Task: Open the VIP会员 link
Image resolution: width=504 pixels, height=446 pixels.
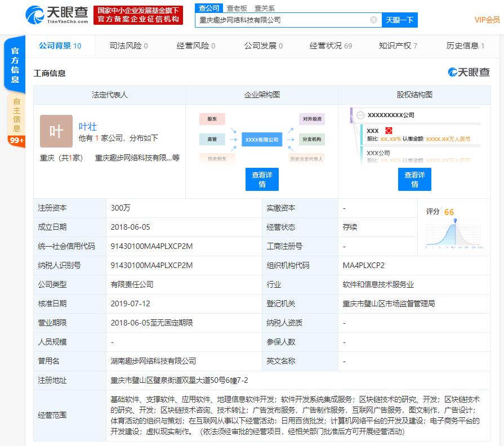Action: [487, 20]
